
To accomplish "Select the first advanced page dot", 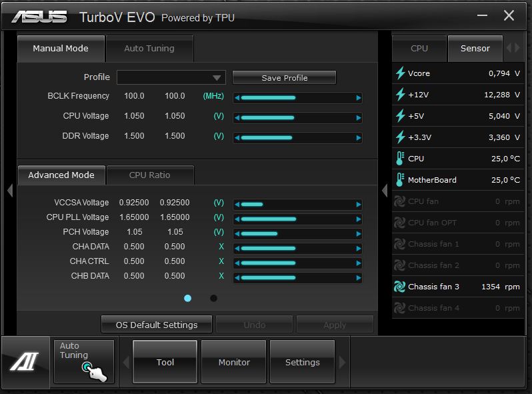I will click(x=187, y=298).
